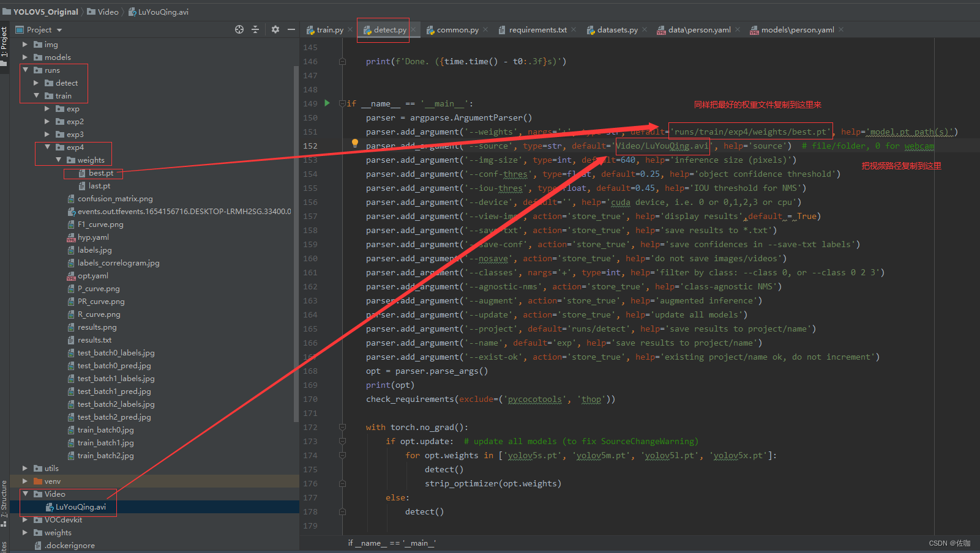Close the models\person.yaml tab
Image resolution: width=980 pixels, height=553 pixels.
(841, 29)
